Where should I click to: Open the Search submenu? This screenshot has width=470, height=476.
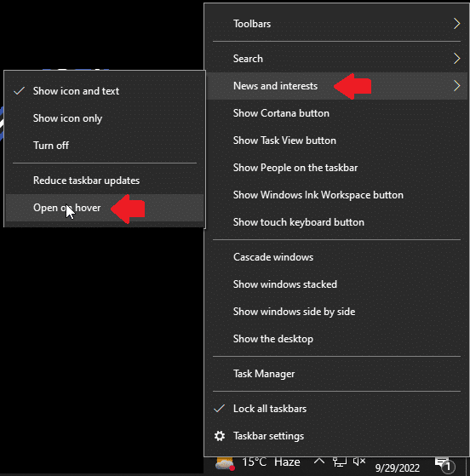tap(336, 59)
